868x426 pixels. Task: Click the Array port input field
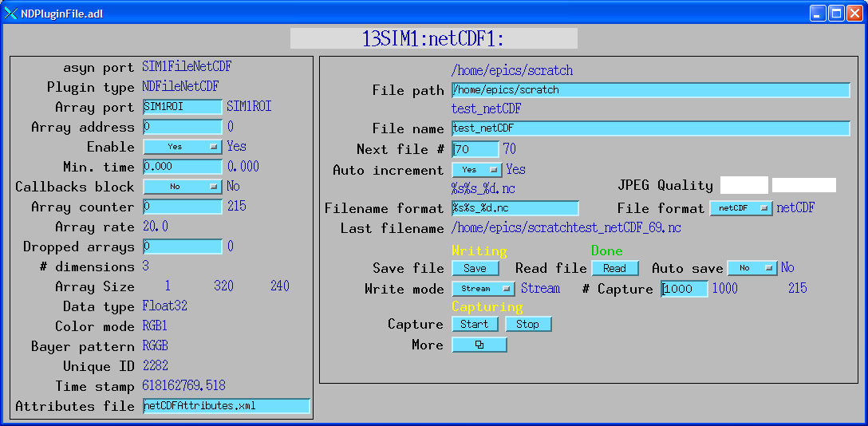point(182,107)
